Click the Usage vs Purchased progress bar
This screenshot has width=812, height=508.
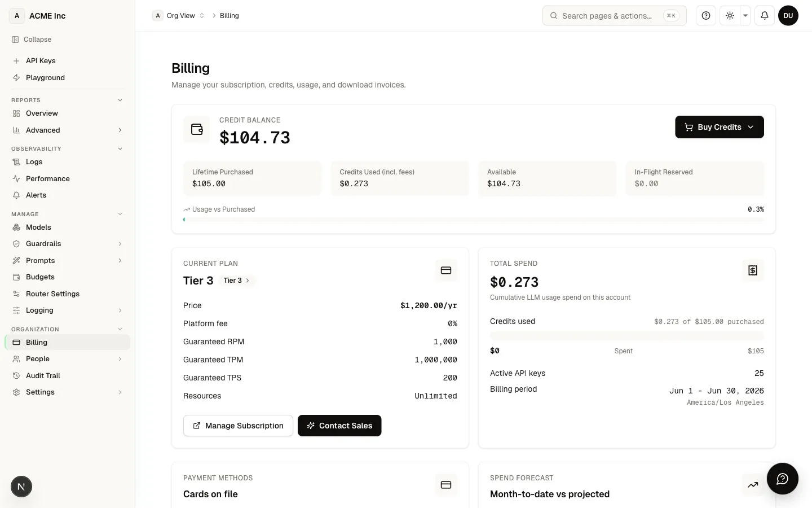pyautogui.click(x=474, y=220)
